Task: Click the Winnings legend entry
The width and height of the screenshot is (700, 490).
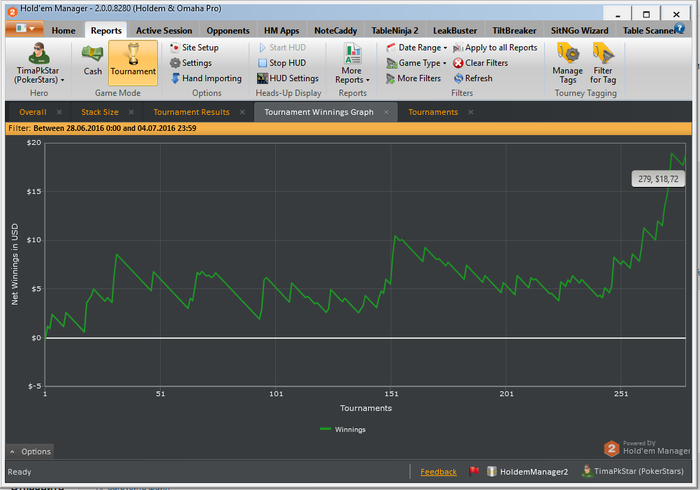Action: (x=343, y=429)
